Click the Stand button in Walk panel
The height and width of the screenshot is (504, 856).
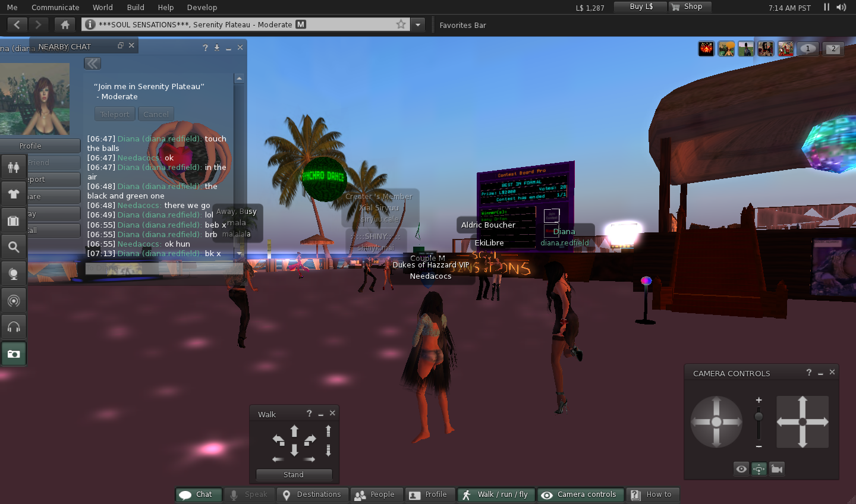pyautogui.click(x=294, y=474)
